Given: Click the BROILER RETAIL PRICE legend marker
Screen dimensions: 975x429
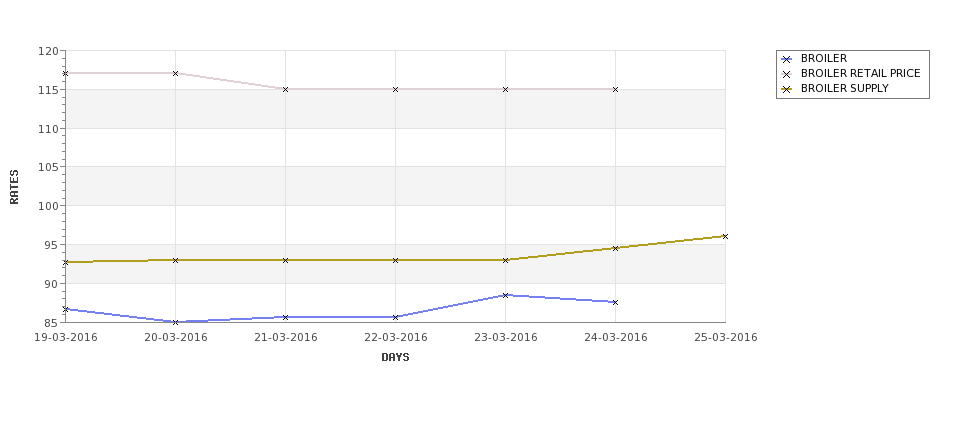Looking at the screenshot, I should pyautogui.click(x=786, y=74).
